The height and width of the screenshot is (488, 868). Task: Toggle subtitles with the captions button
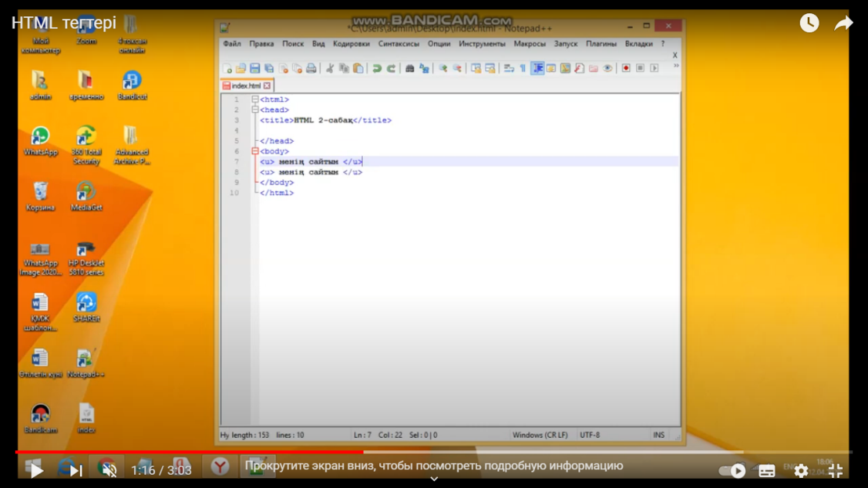767,471
